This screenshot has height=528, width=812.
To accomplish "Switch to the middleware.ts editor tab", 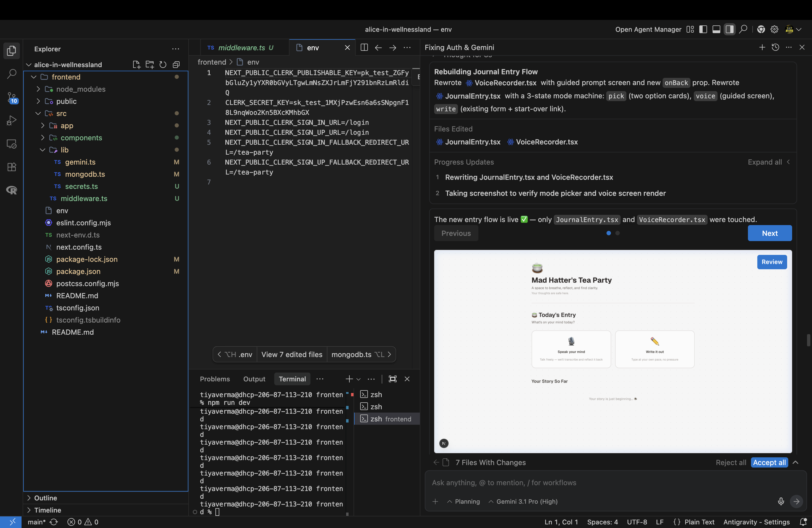I will pos(241,47).
